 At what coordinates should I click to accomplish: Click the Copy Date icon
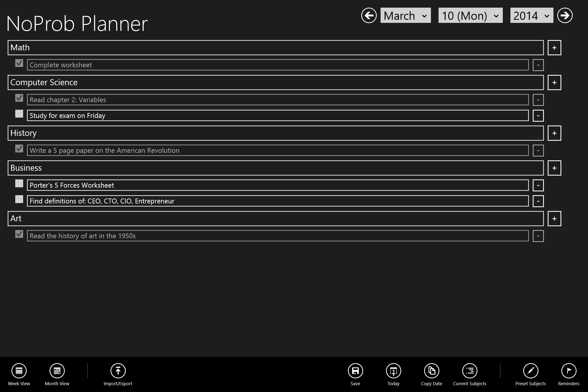pos(431,371)
